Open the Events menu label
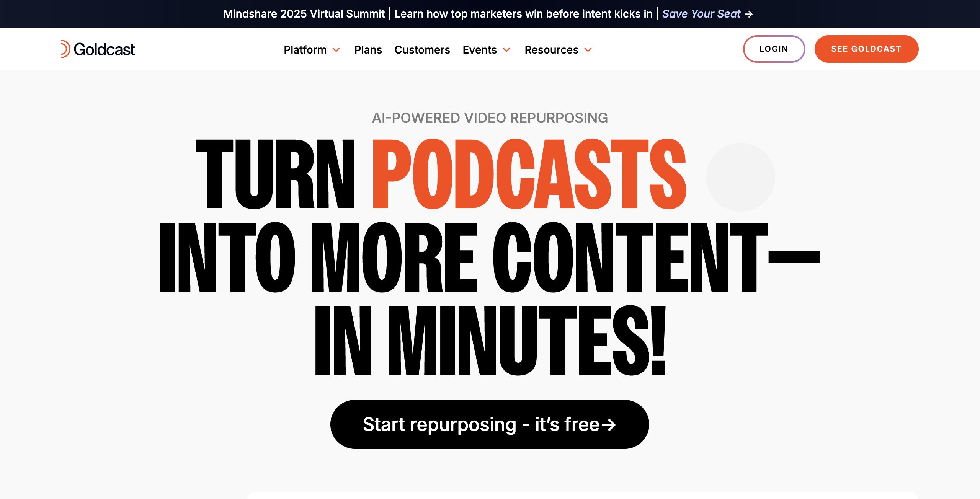980x499 pixels. (x=479, y=50)
